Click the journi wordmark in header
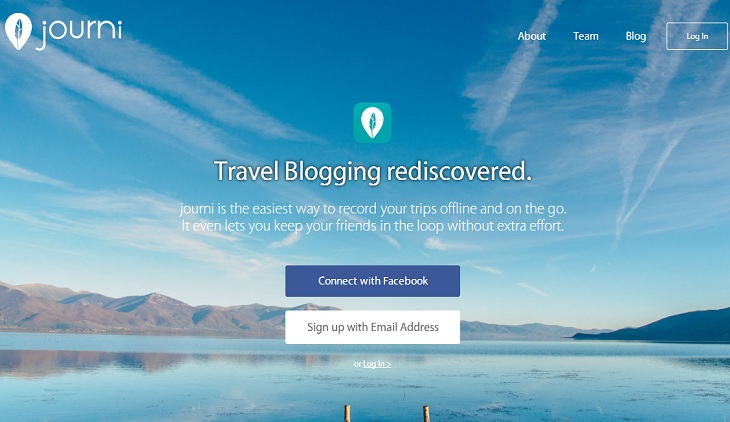The image size is (730, 422). click(80, 33)
